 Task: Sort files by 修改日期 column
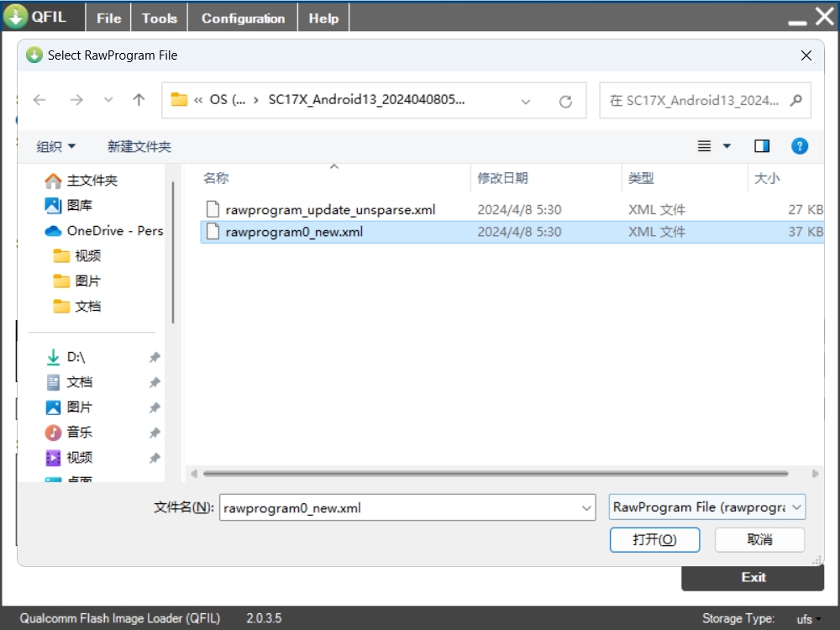point(502,178)
